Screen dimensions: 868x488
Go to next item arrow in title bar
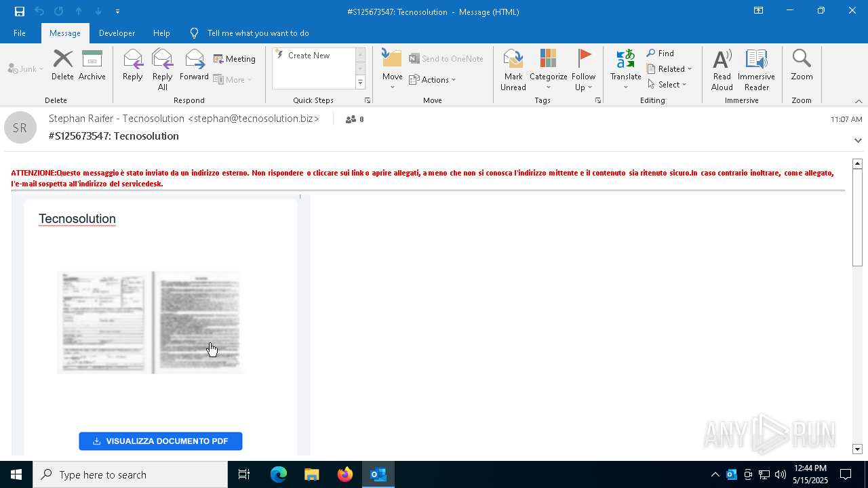coord(98,11)
